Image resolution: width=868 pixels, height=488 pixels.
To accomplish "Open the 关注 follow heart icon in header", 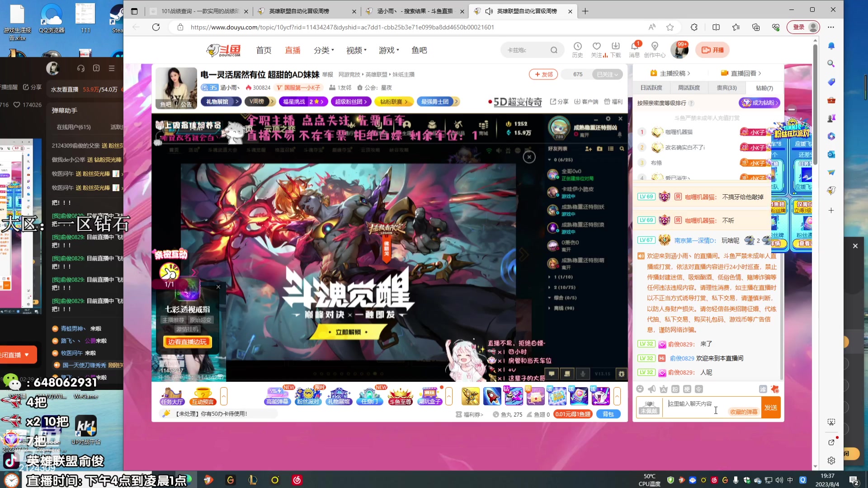I will coord(597,50).
